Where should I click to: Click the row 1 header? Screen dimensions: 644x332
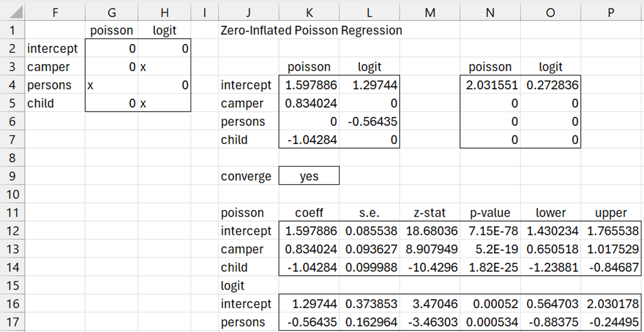coord(14,30)
